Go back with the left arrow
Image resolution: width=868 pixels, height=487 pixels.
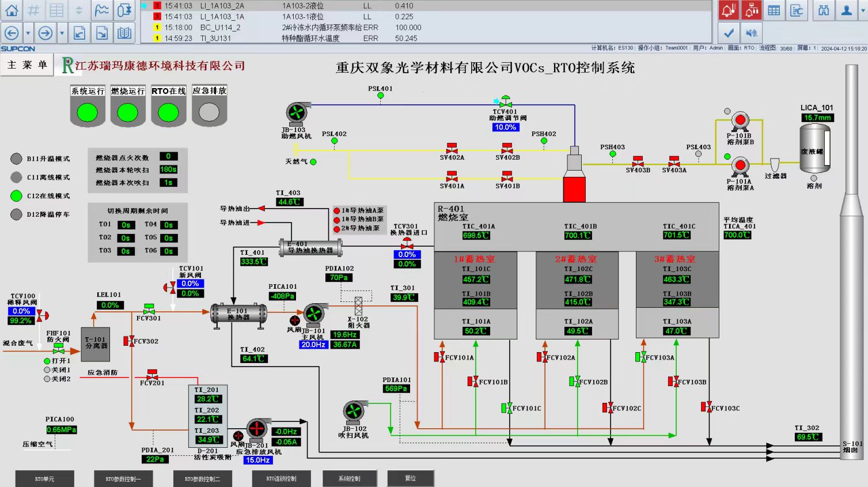[12, 33]
